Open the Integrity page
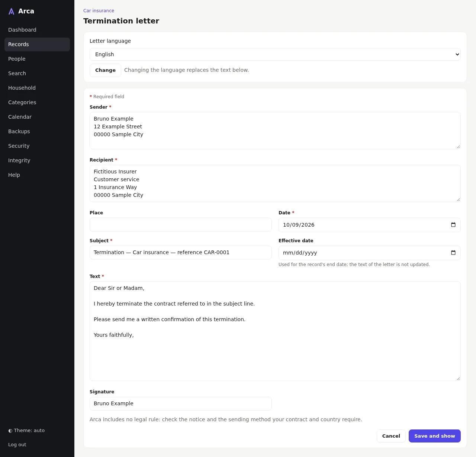476x457 pixels. [37, 160]
